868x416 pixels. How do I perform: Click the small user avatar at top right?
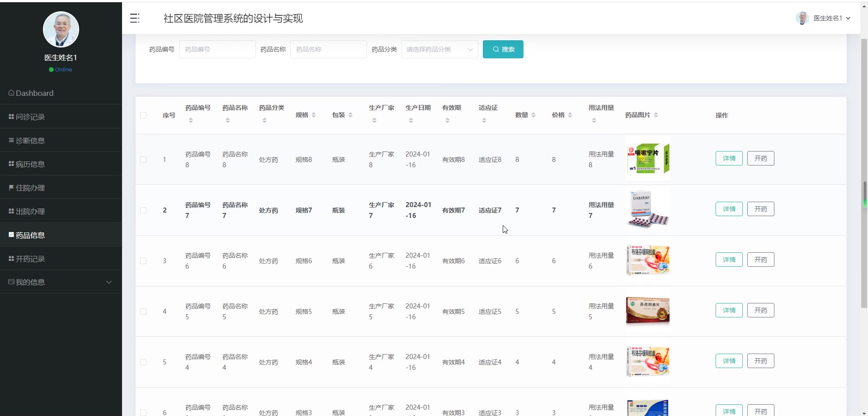[802, 18]
